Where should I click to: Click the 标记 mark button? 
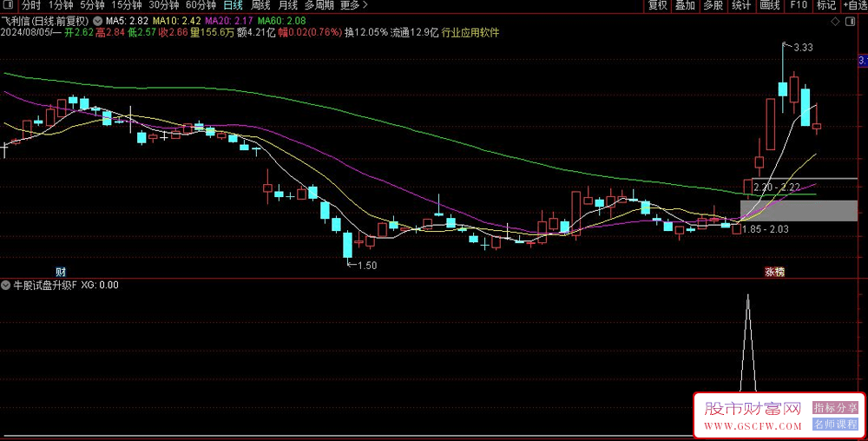(826, 5)
